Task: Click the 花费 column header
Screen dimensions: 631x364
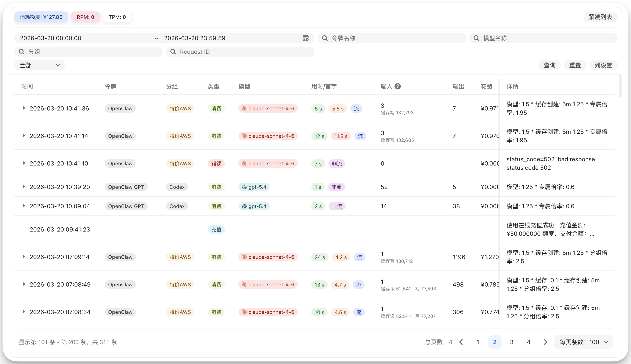Action: (x=486, y=87)
